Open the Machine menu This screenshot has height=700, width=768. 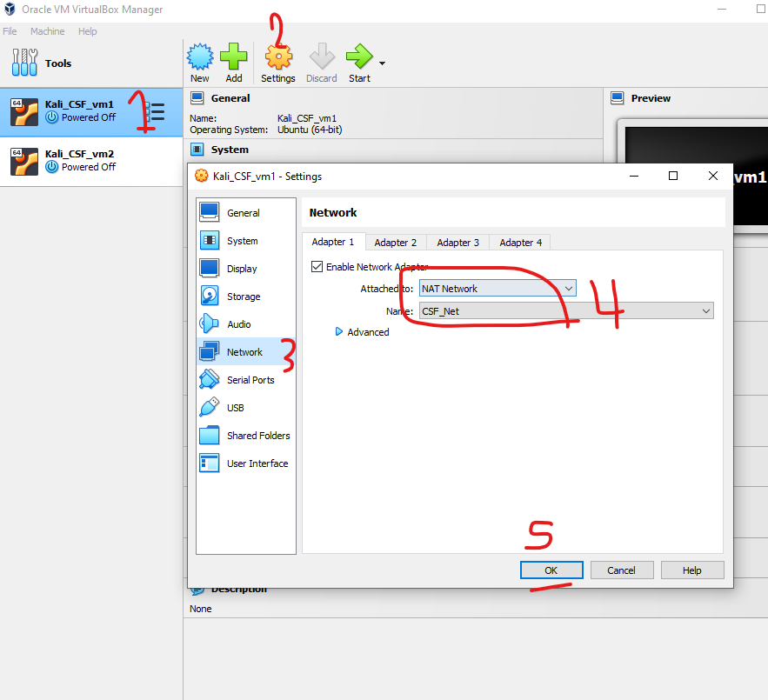(x=48, y=31)
